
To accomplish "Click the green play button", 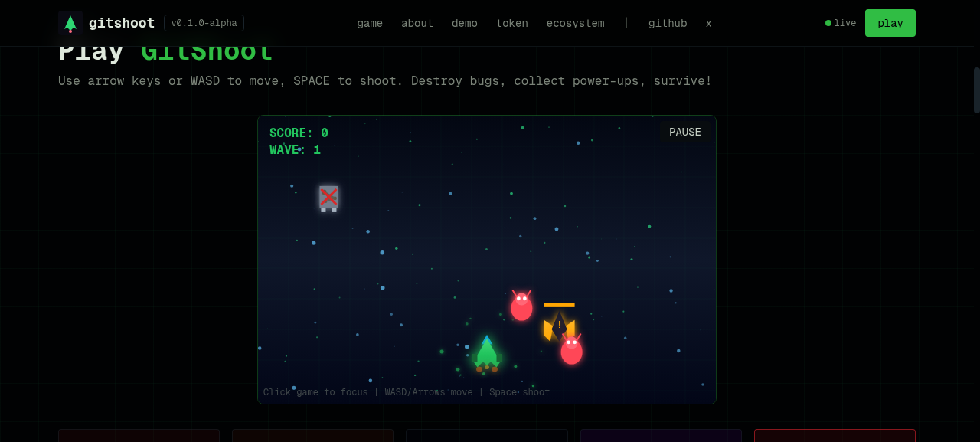I will (x=890, y=23).
